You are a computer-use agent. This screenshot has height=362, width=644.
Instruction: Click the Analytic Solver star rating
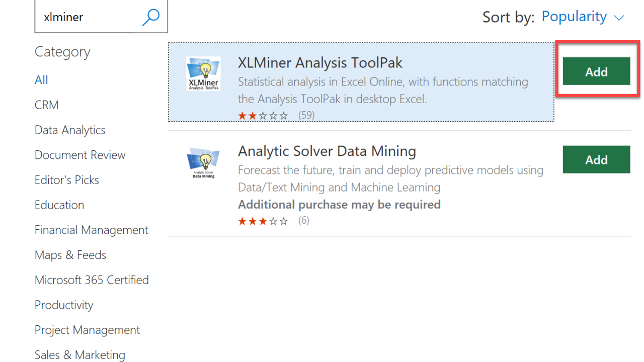pos(263,221)
